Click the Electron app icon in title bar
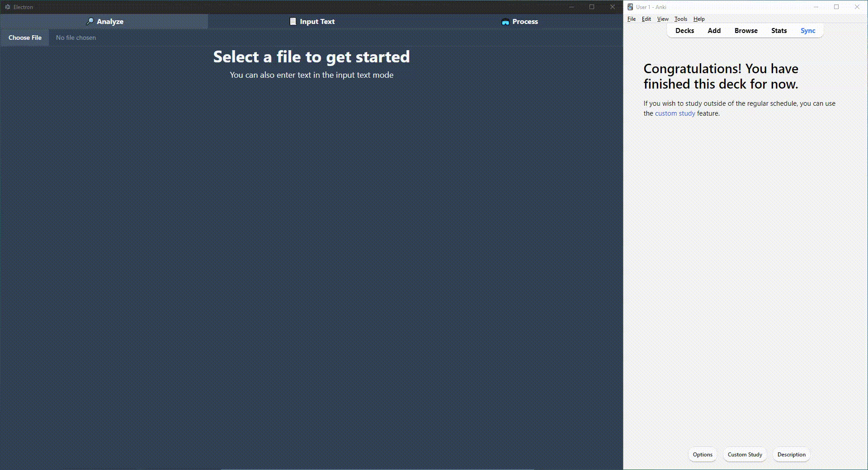Screen dimensions: 868x470 [x=7, y=7]
